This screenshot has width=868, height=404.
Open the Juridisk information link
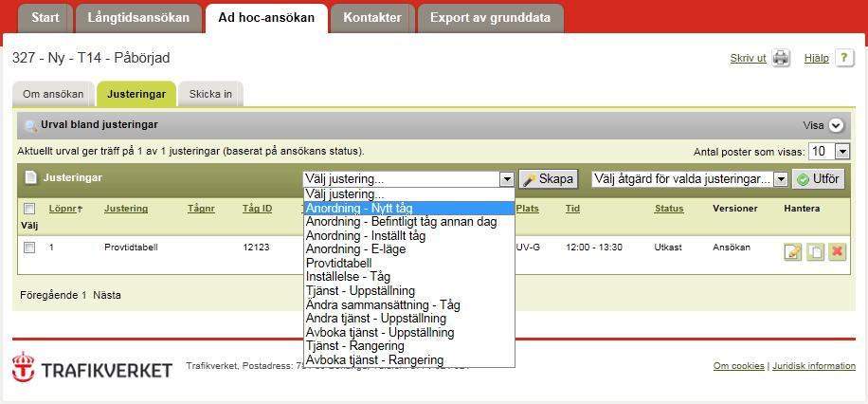(814, 366)
